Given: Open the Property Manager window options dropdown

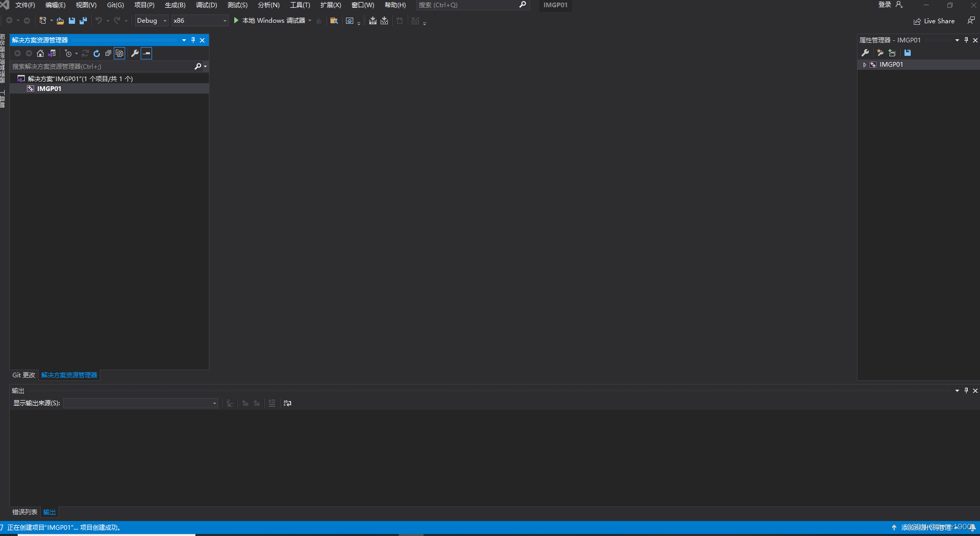Looking at the screenshot, I should pos(957,40).
